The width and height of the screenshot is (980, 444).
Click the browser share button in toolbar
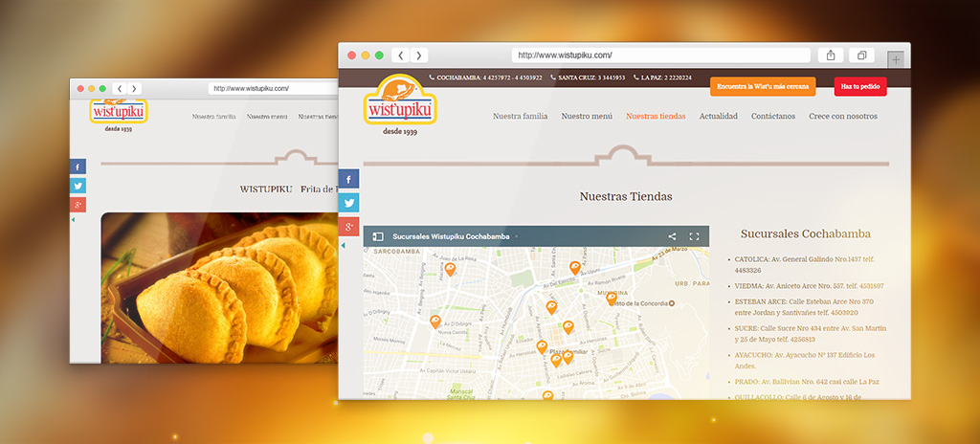tap(831, 55)
